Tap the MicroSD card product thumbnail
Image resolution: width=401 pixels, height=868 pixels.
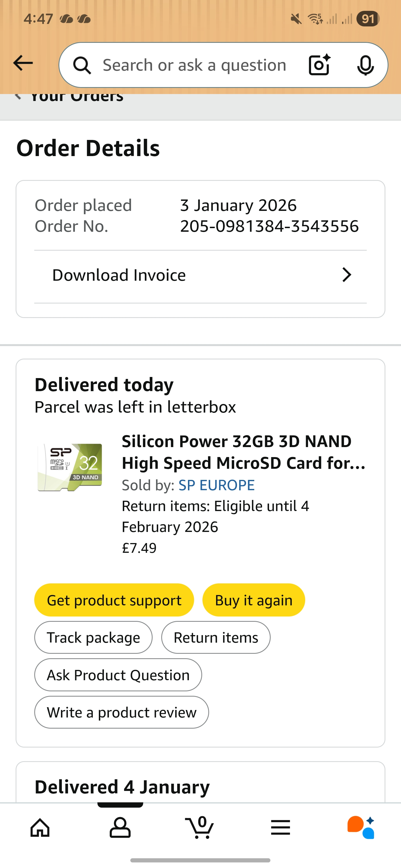[x=70, y=467]
